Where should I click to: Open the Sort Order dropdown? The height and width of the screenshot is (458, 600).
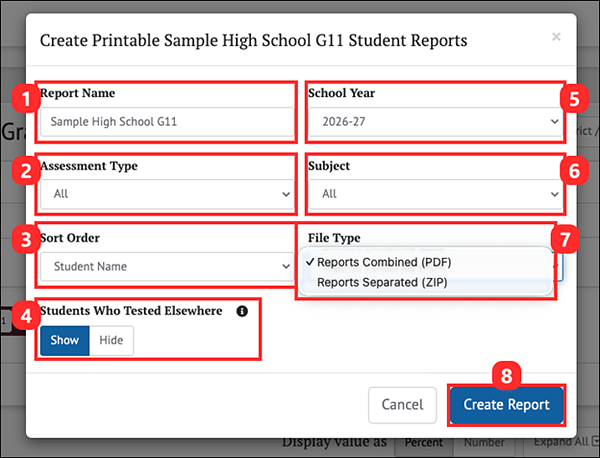167,266
